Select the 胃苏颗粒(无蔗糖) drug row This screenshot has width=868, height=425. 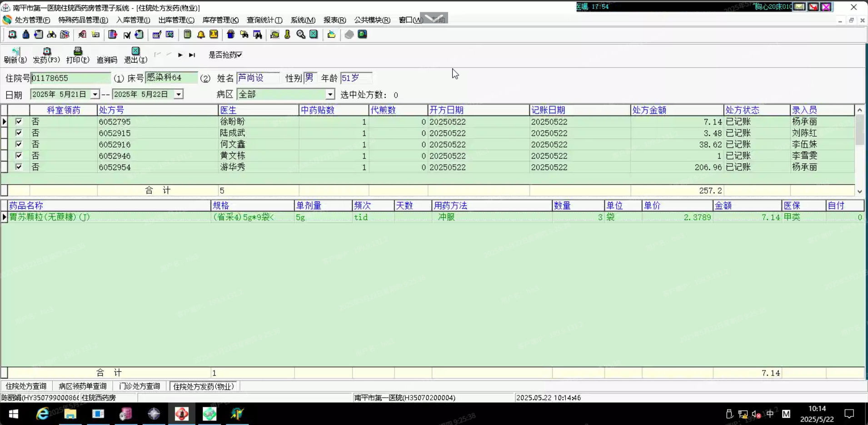click(x=436, y=217)
